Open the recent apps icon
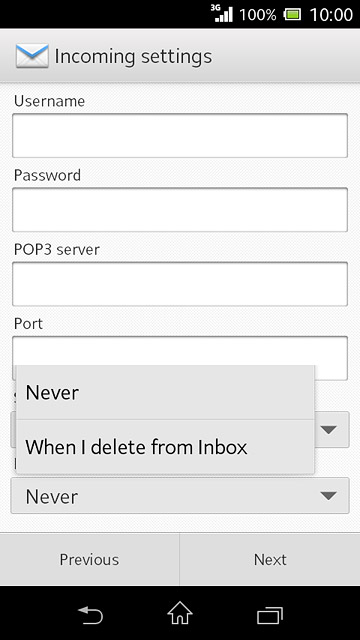Viewport: 360px width, 640px height. tap(270, 615)
